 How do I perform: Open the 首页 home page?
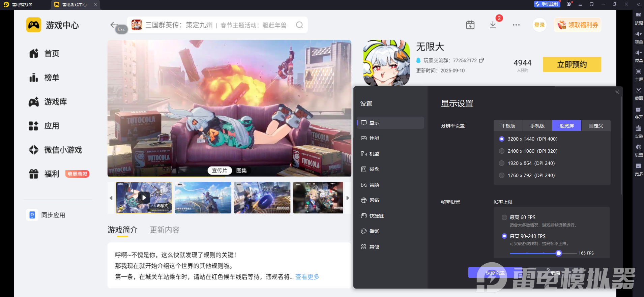[44, 53]
